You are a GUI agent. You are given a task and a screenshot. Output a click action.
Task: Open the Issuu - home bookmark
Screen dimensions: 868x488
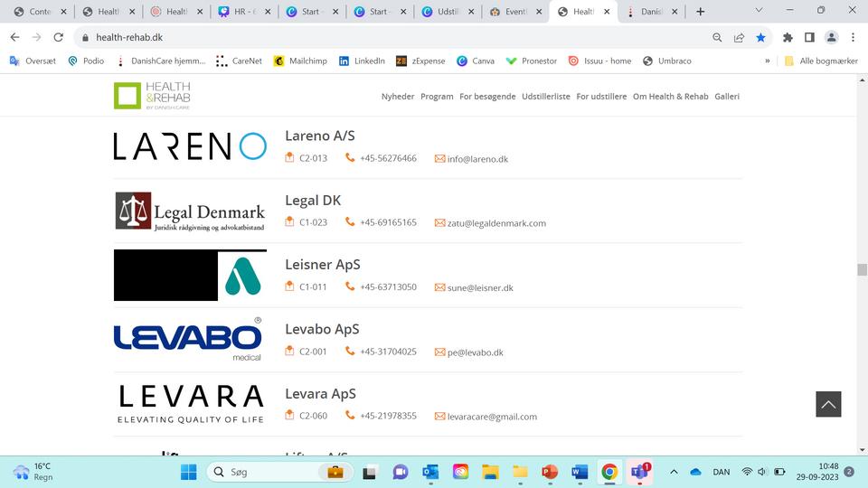[600, 61]
